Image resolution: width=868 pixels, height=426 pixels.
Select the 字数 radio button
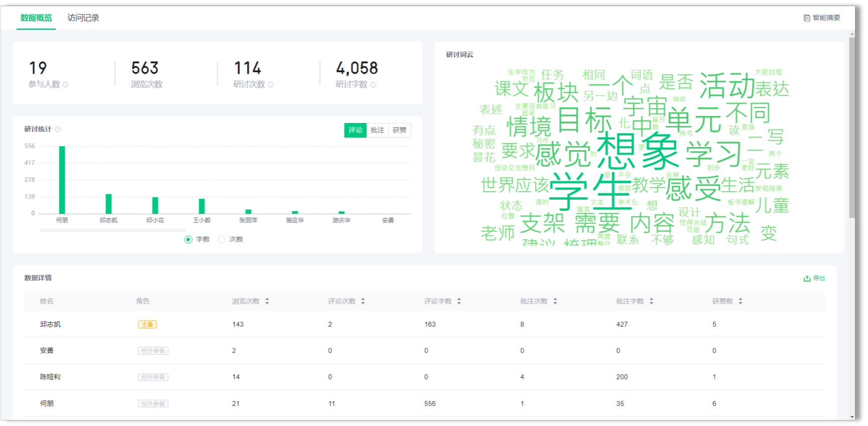[189, 239]
